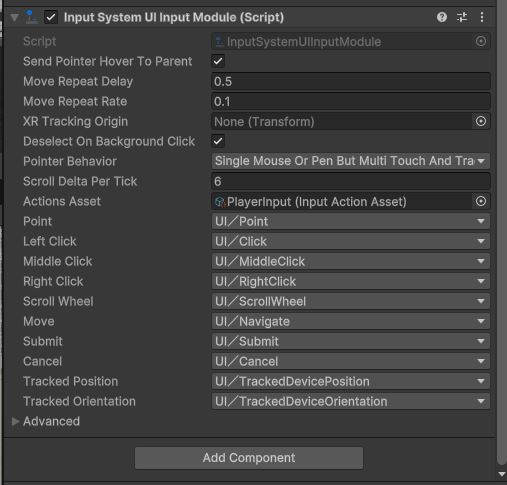The height and width of the screenshot is (485, 507).
Task: Open the Scroll Wheel UI/ScrollWheel dropdown
Action: pyautogui.click(x=351, y=301)
